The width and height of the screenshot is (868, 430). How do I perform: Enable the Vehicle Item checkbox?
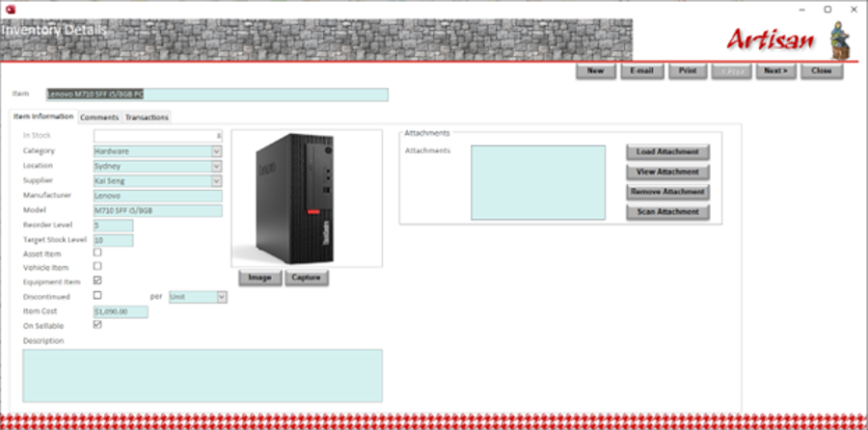[97, 267]
